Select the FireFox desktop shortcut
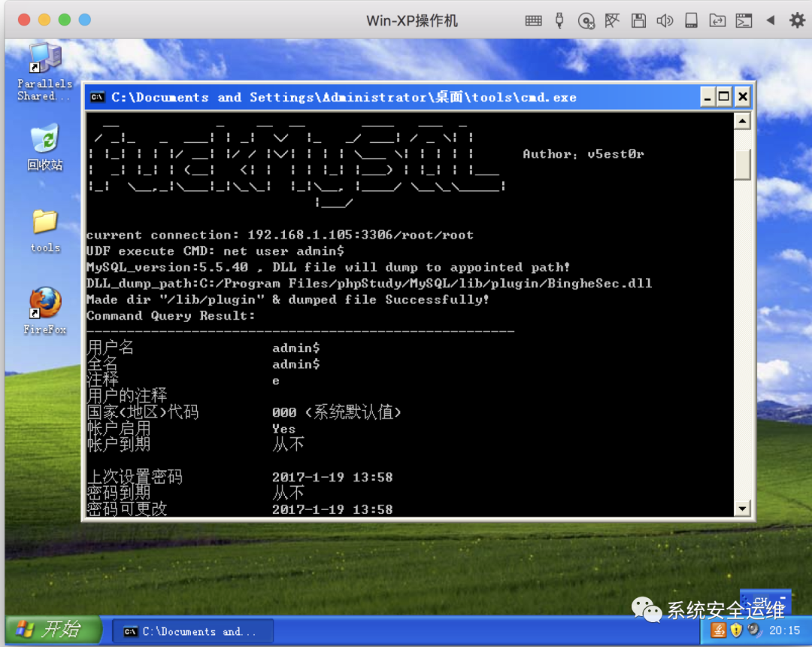Screen dimensions: 812x647 point(45,311)
